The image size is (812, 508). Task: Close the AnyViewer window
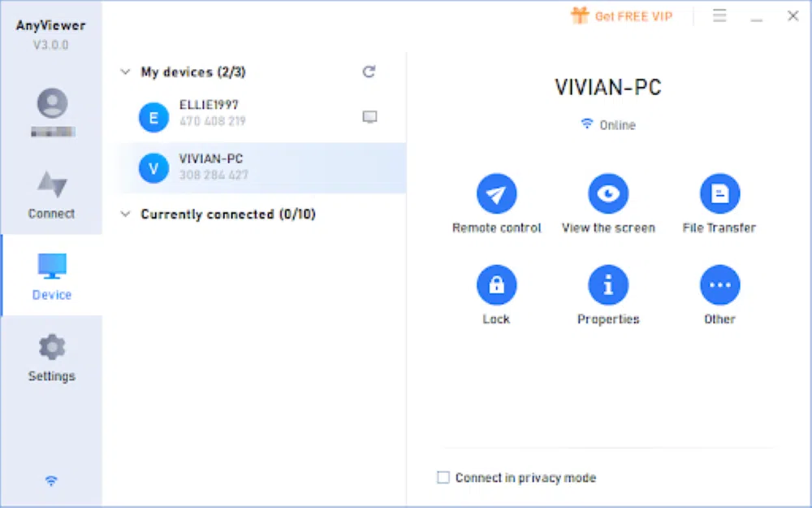pos(793,16)
